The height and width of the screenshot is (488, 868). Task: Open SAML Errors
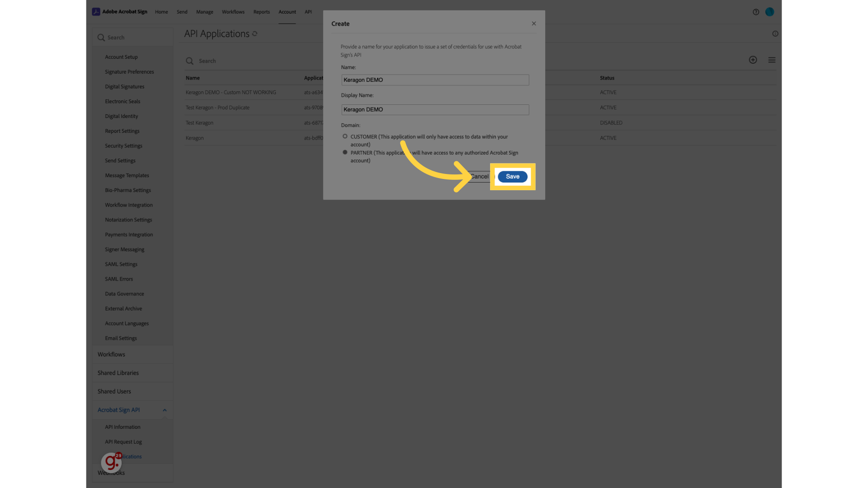119,280
